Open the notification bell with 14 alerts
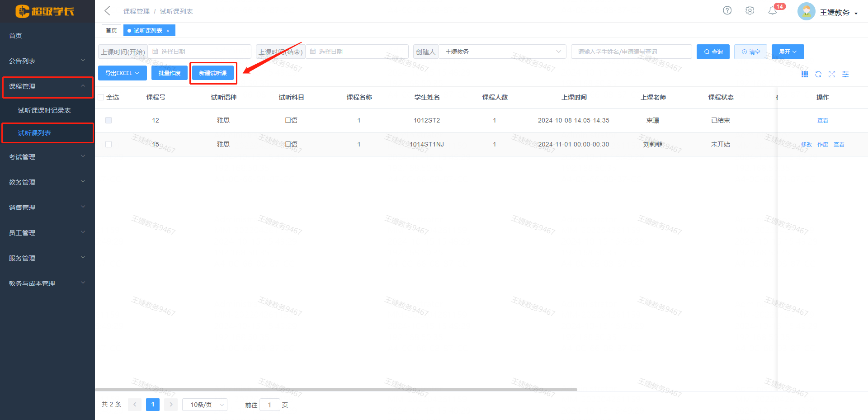Screen dimensions: 868x420 click(773, 11)
